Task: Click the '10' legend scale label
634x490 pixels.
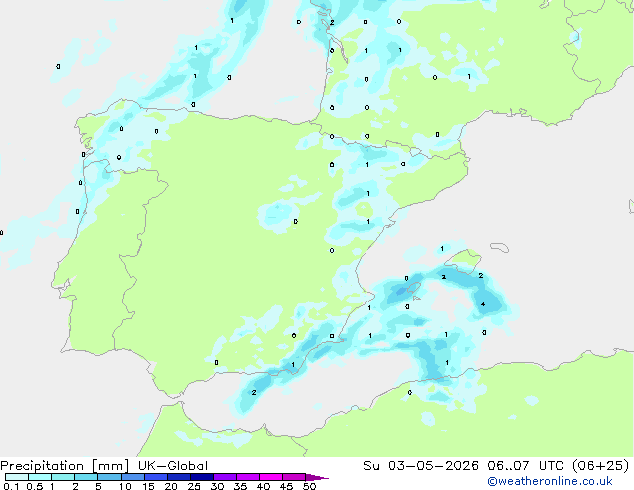Action: [x=125, y=486]
